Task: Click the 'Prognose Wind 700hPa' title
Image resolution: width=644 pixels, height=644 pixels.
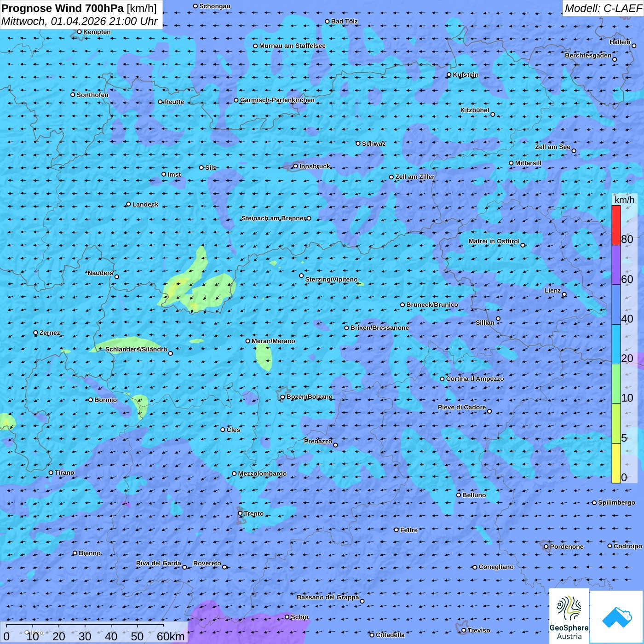Action: coord(63,8)
